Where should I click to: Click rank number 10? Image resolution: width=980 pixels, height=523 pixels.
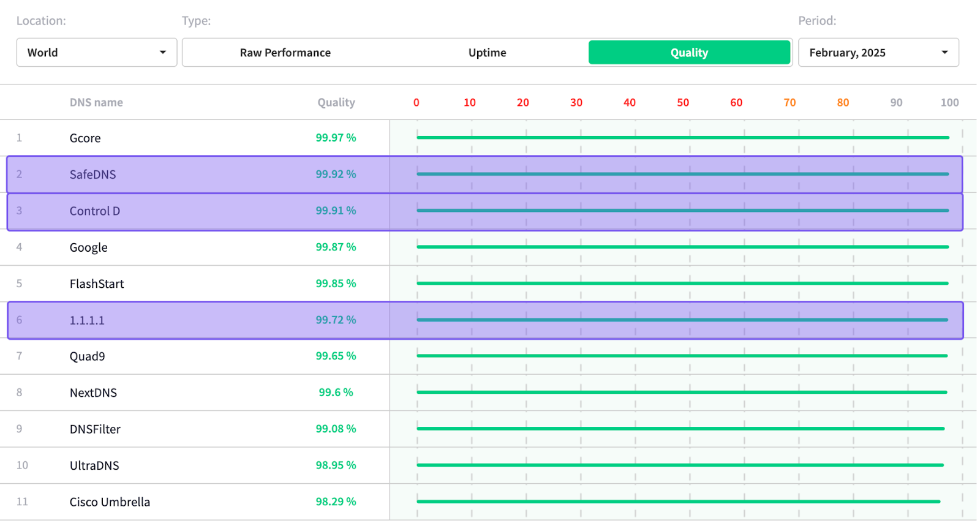tap(22, 465)
